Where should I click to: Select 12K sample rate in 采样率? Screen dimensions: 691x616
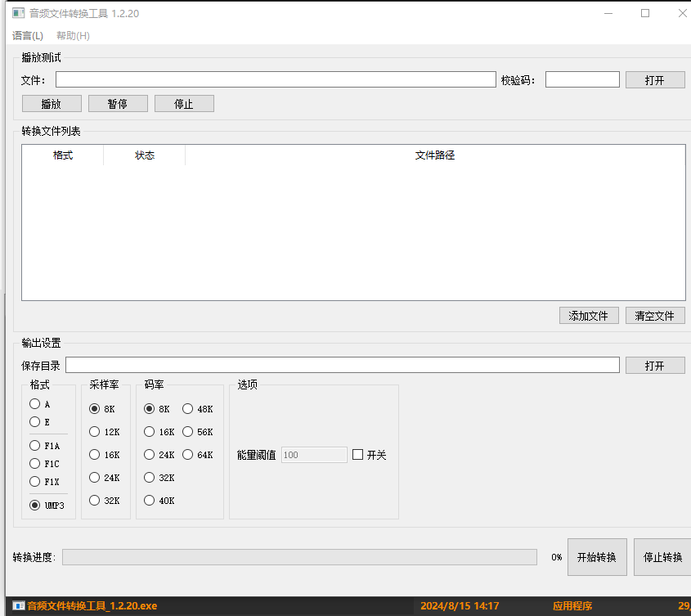[94, 432]
